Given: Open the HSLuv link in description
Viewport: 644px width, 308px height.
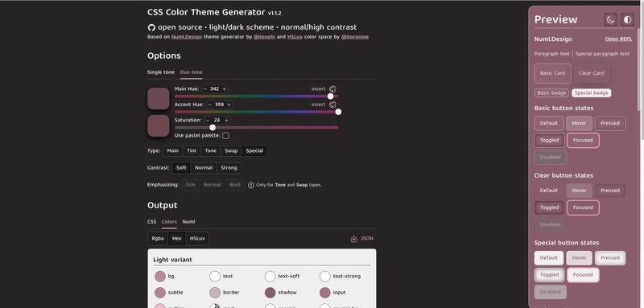Looking at the screenshot, I should (x=295, y=37).
